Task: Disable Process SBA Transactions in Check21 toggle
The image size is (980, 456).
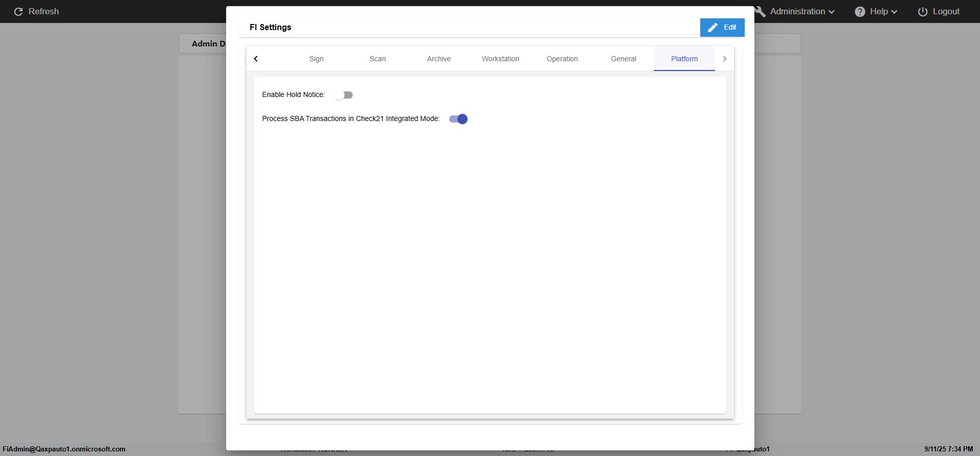Action: 458,119
